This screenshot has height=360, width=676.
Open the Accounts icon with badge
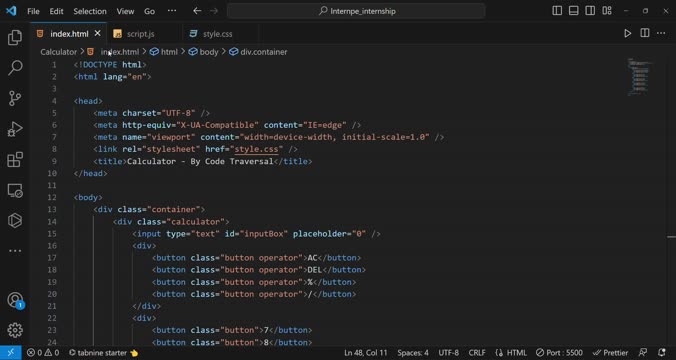click(x=15, y=300)
